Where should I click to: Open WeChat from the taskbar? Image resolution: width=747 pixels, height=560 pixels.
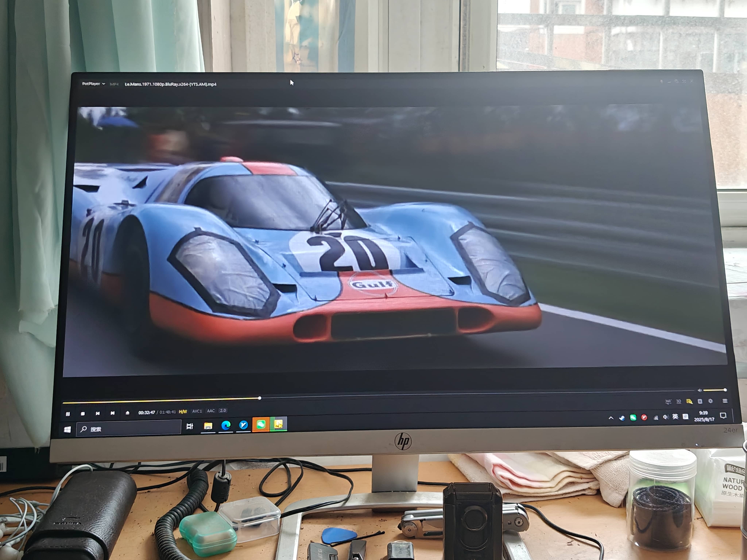[x=261, y=425]
